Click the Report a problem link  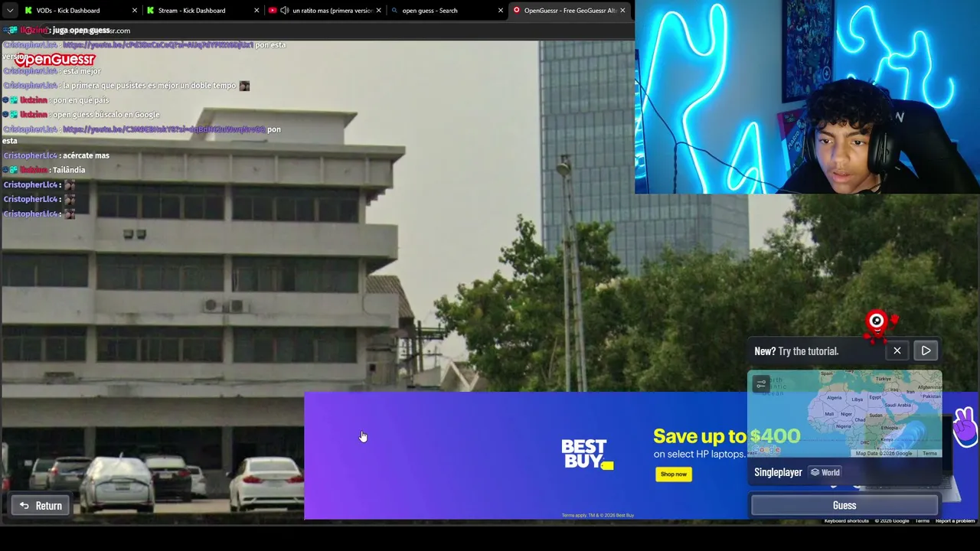pos(955,521)
